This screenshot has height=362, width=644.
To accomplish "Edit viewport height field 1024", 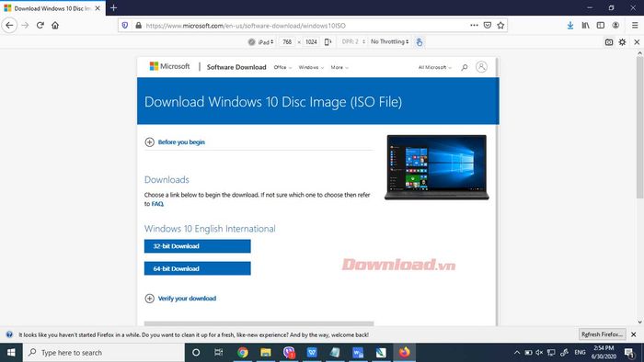I will point(311,42).
